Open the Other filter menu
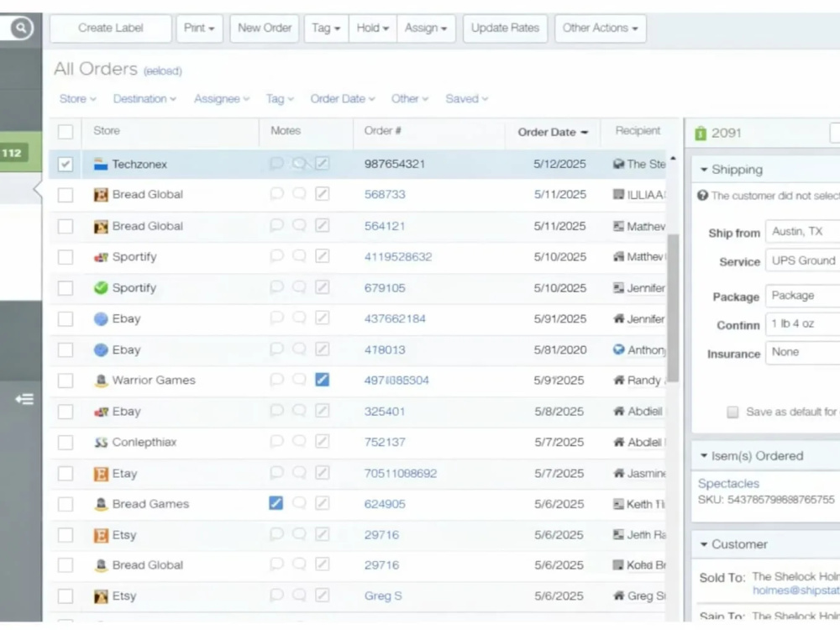 [410, 99]
